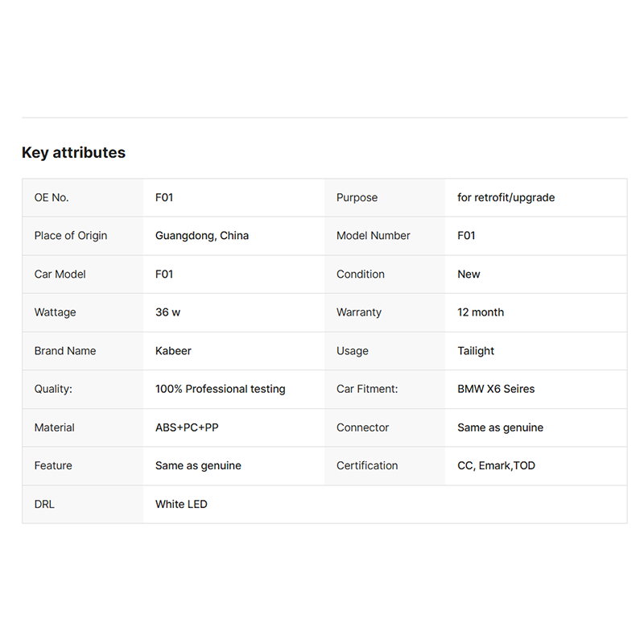Click the Guangdong, China value
644x644 pixels.
tap(202, 236)
